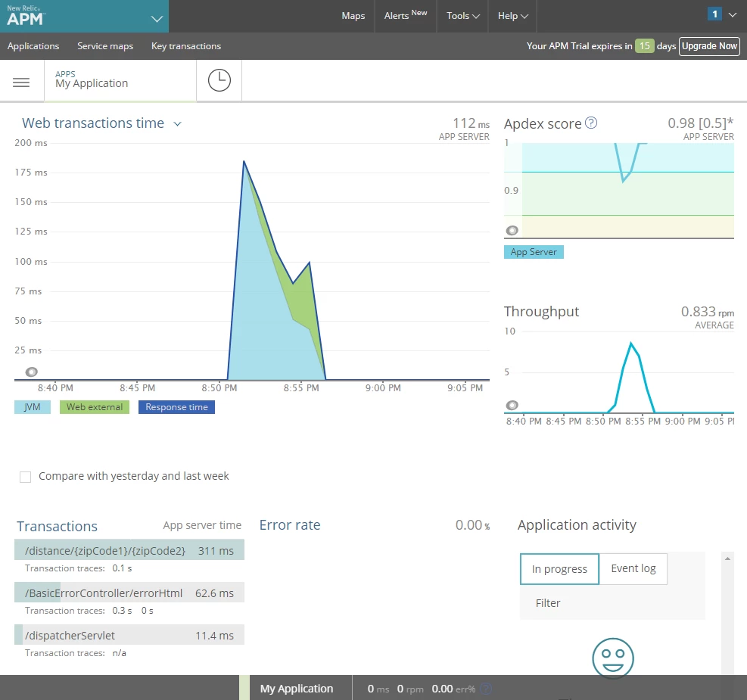Open the /dispatcherServlet transaction

(x=129, y=635)
